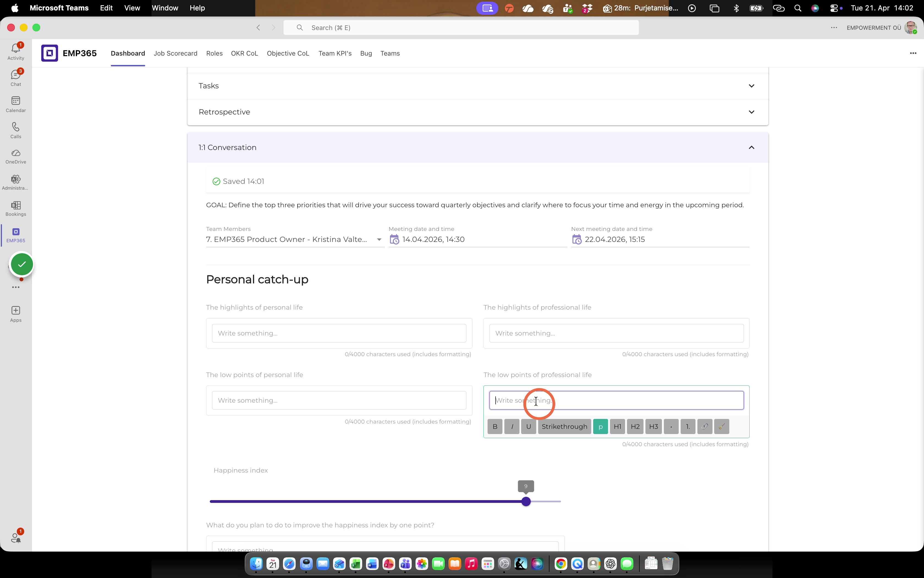Toggle H2 heading in editor
The width and height of the screenshot is (924, 578).
click(635, 426)
